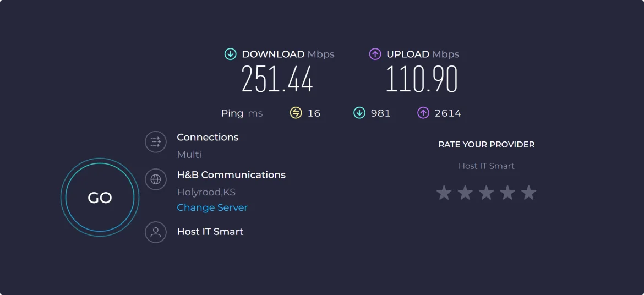Click the purple upload ping icon

pos(423,113)
